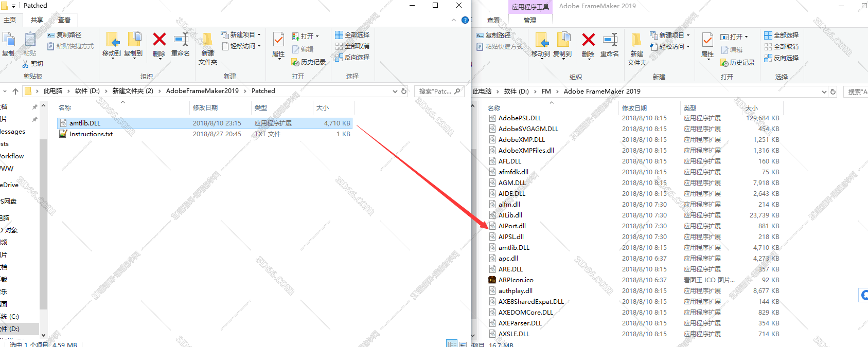
Task: Switch to large icons view in Patched status bar
Action: tap(463, 344)
